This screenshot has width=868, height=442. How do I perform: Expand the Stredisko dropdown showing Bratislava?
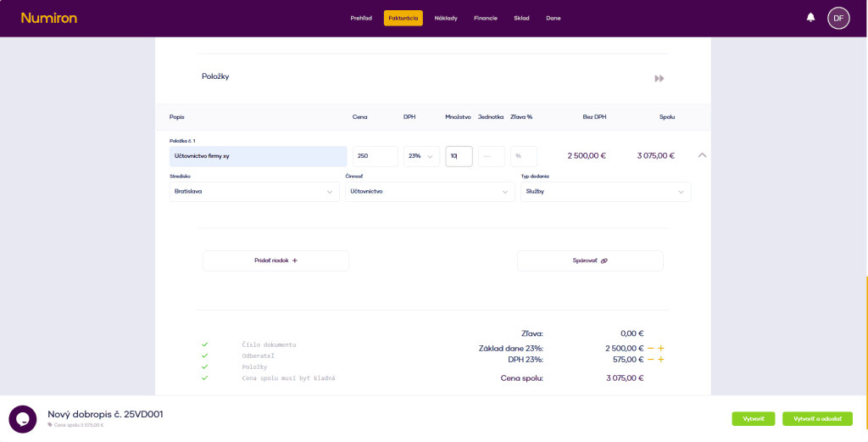(x=254, y=192)
